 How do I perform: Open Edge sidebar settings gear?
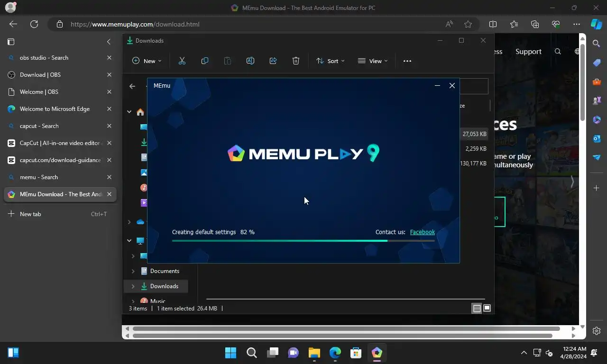point(597,331)
